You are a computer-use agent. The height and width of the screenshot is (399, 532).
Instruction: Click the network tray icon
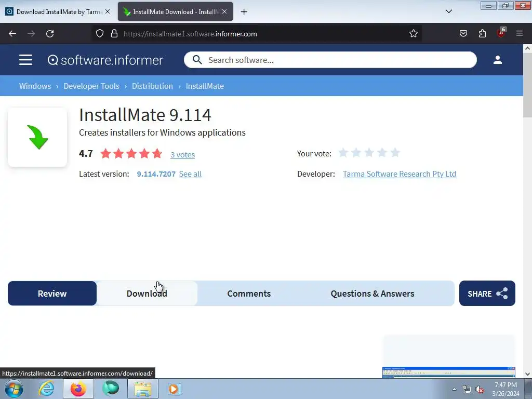point(467,390)
